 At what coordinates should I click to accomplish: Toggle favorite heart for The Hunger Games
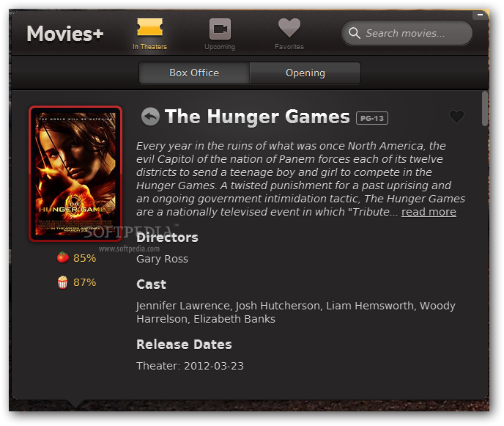[456, 117]
